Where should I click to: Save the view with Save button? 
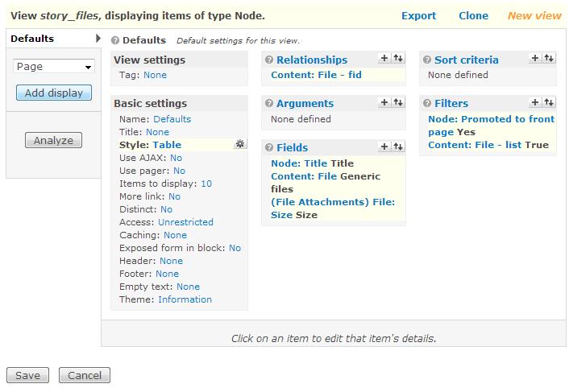pos(27,375)
